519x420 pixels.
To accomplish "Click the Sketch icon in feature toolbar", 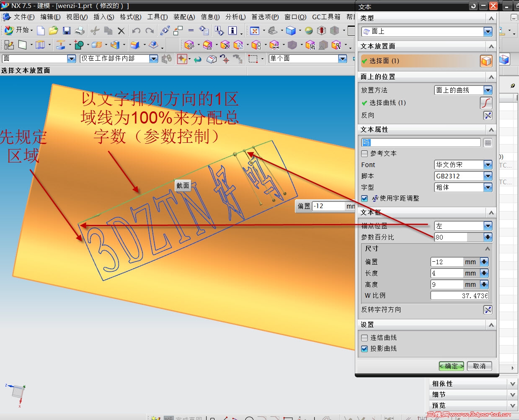I will 9,45.
